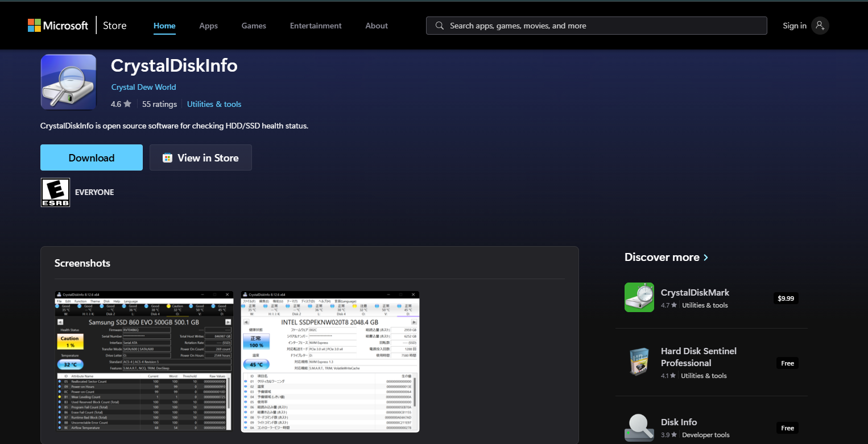The height and width of the screenshot is (444, 868).
Task: Open the CrystalDiskMark app icon
Action: coord(639,297)
